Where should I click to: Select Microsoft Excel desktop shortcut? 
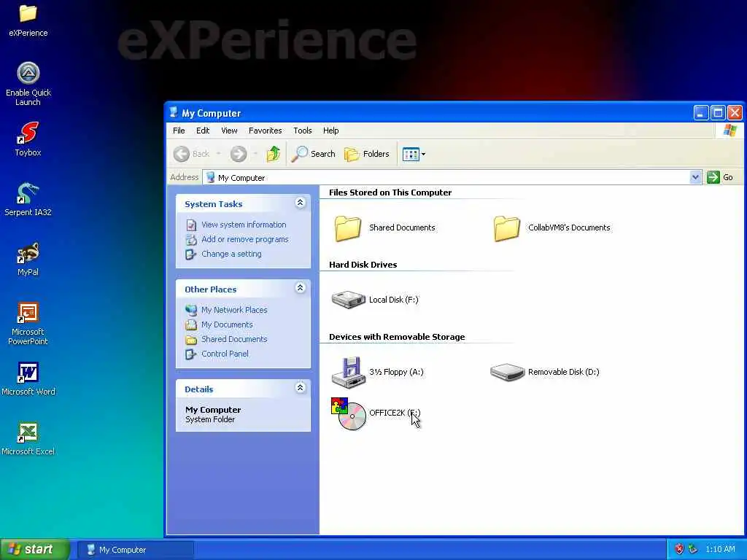point(28,438)
